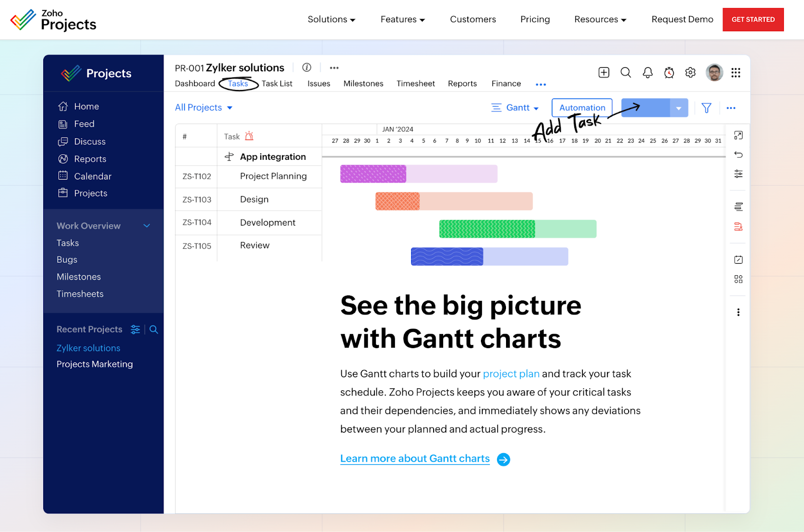
Task: Open the quick add plus icon
Action: 604,72
